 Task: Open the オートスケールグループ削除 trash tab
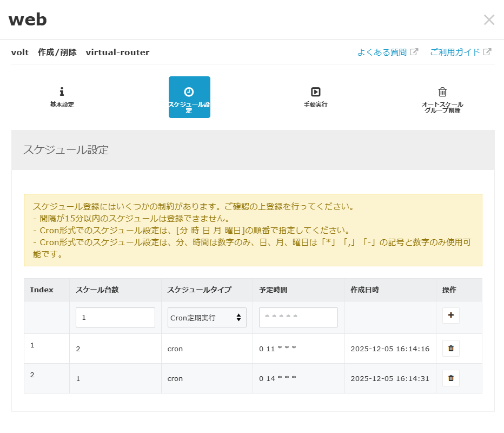point(442,99)
